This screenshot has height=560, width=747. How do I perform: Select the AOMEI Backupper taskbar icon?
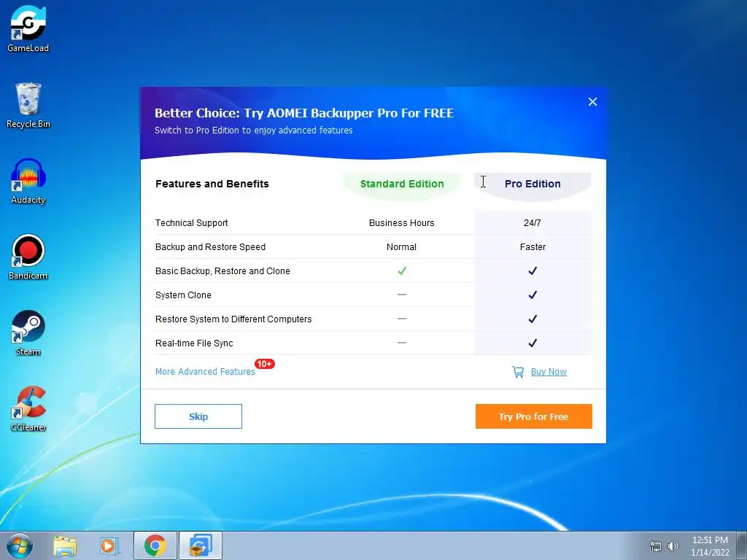tap(201, 545)
